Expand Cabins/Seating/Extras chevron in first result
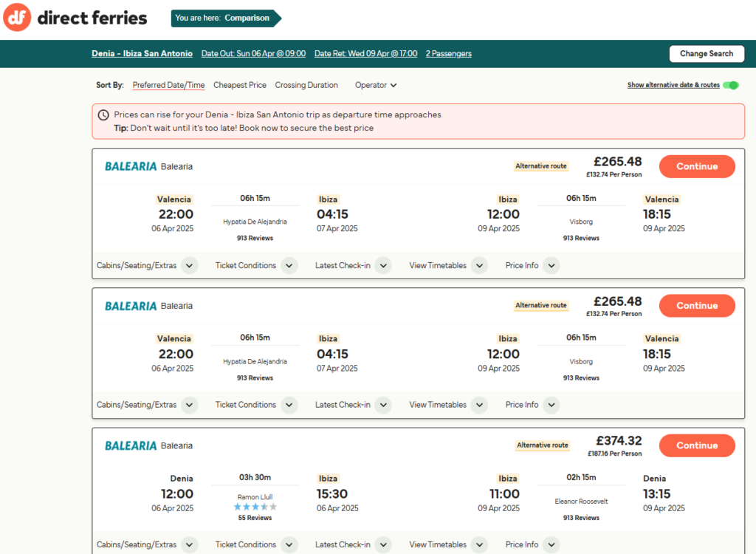756x554 pixels. [x=190, y=265]
